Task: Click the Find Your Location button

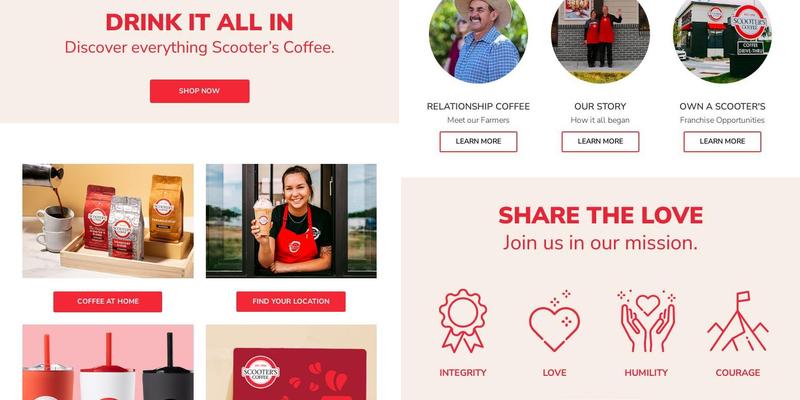Action: [291, 302]
